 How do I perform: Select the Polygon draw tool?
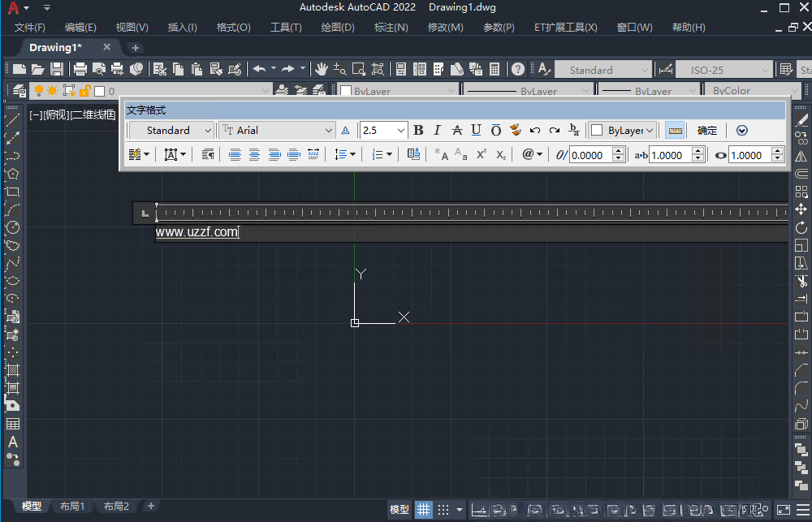pyautogui.click(x=12, y=174)
